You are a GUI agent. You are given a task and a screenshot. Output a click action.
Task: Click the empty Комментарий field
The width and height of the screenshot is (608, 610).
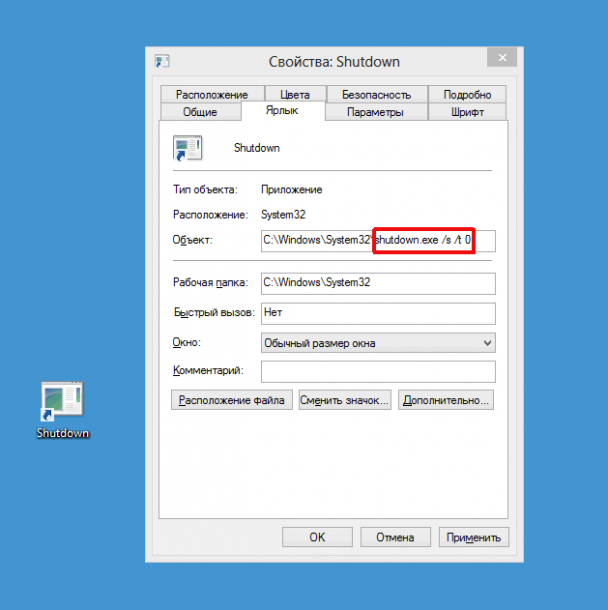378,372
